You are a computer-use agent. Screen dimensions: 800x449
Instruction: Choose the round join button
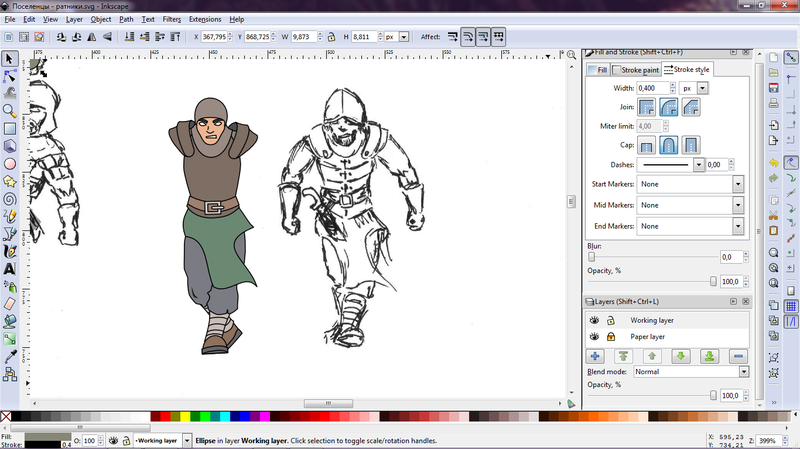(669, 106)
